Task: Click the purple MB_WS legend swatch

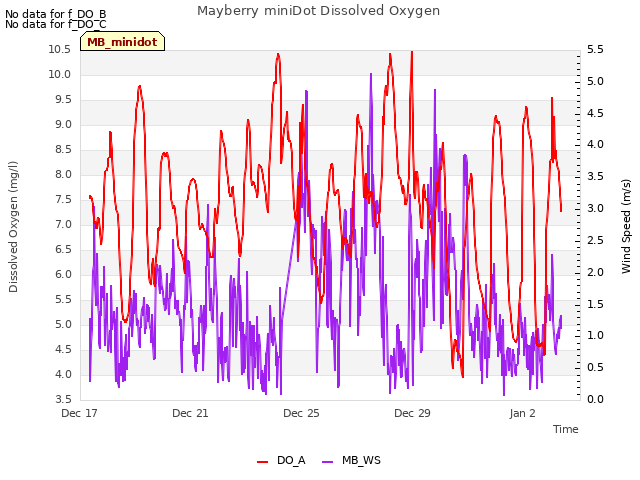Action: tap(328, 462)
